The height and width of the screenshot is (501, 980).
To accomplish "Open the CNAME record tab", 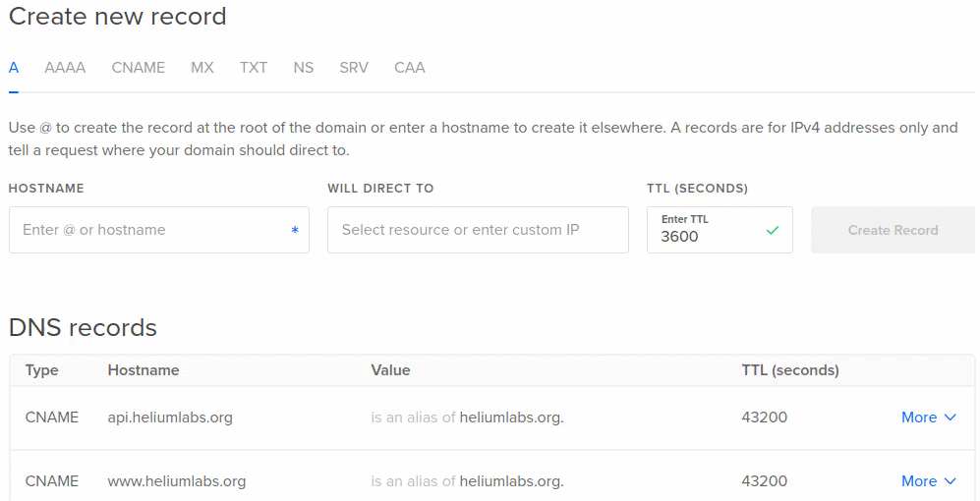I will click(x=139, y=68).
